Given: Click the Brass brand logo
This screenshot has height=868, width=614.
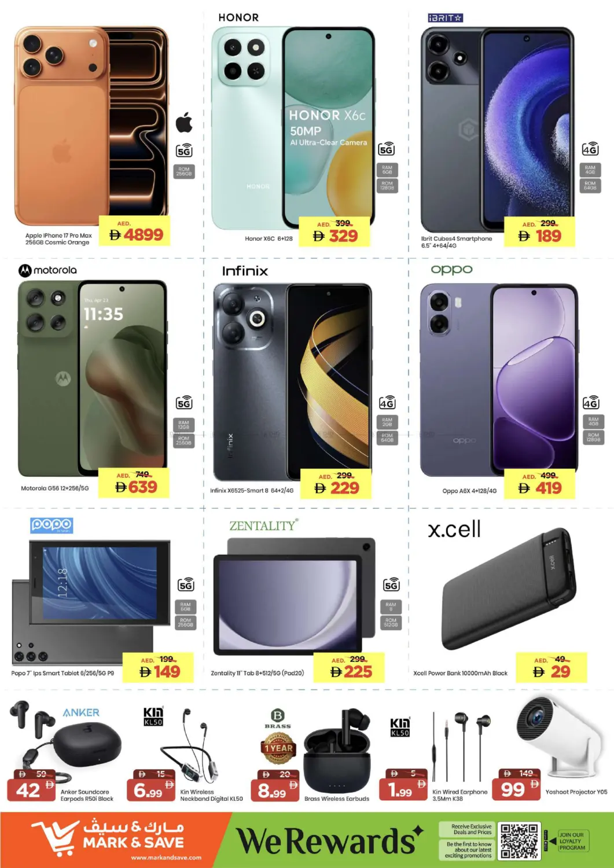Looking at the screenshot, I should 278,719.
